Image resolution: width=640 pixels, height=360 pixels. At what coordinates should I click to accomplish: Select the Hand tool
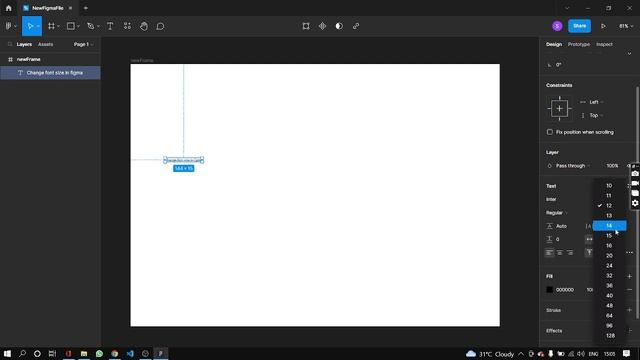point(144,26)
